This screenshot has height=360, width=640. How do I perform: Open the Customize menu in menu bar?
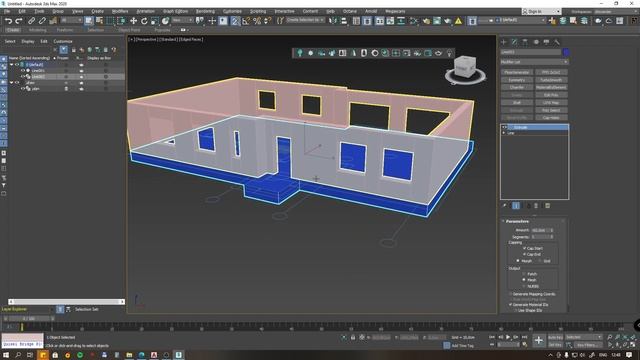[x=232, y=11]
